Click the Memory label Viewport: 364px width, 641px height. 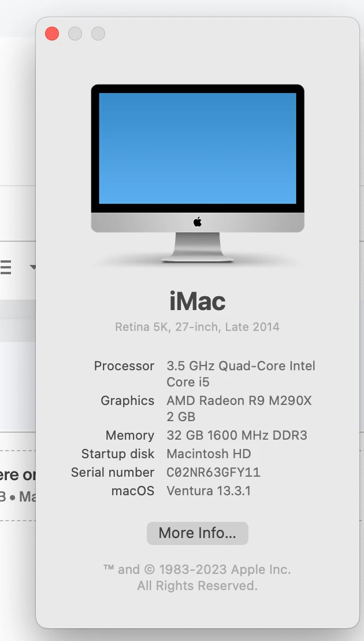[x=130, y=436]
